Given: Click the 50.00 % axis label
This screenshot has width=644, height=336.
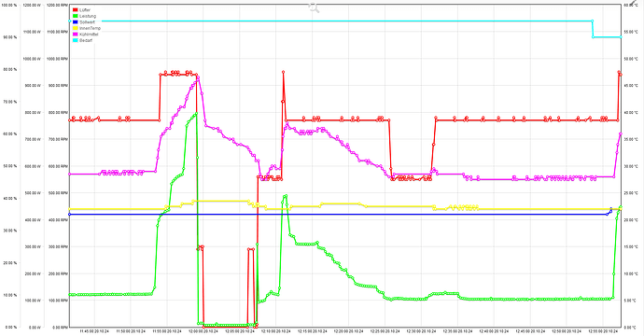Looking at the screenshot, I should [9, 166].
